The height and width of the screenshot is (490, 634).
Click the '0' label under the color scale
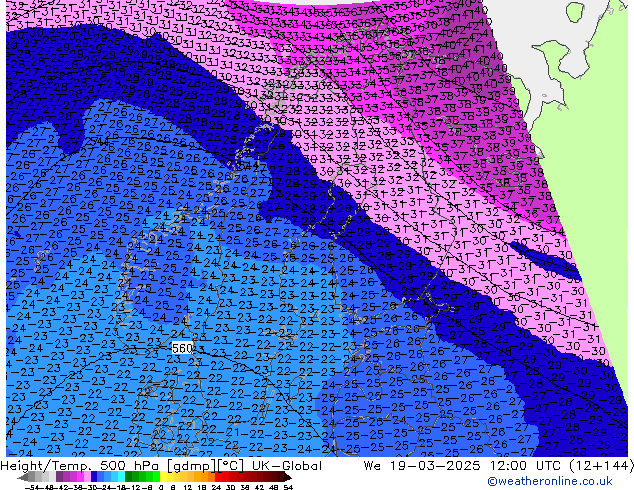tap(161, 487)
